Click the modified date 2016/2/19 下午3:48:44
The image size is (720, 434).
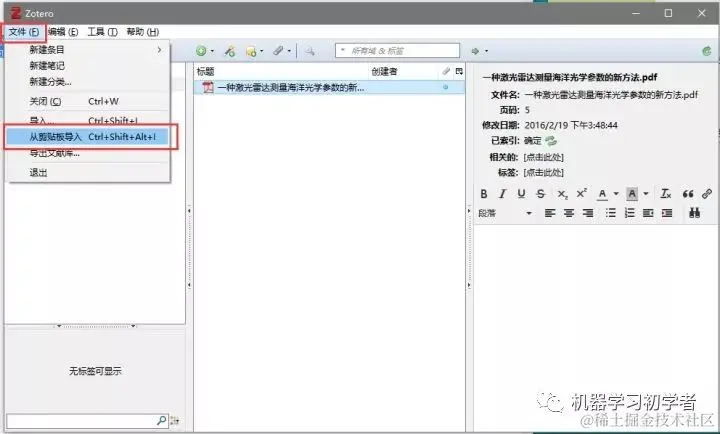[x=571, y=125]
